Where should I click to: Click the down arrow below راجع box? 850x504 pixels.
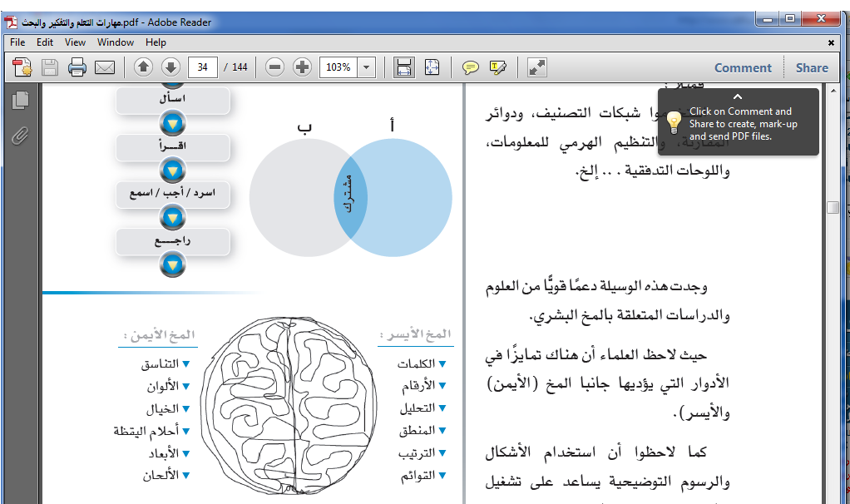click(173, 265)
